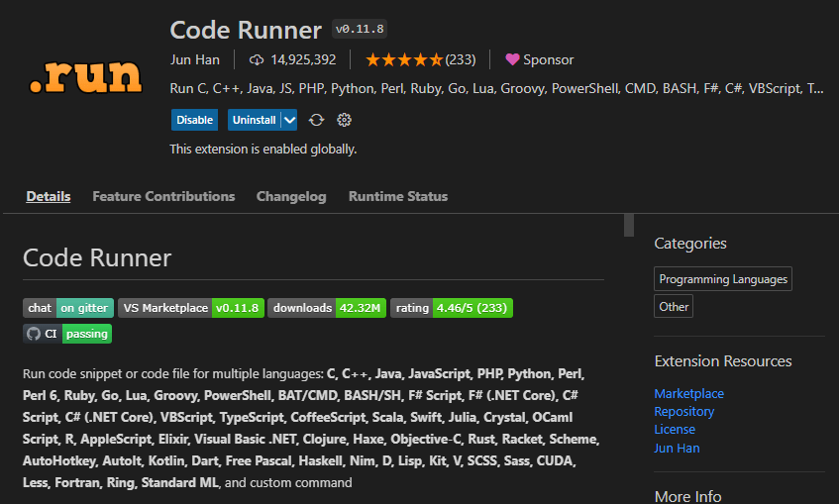Select the Runtime Status tab

tap(398, 196)
